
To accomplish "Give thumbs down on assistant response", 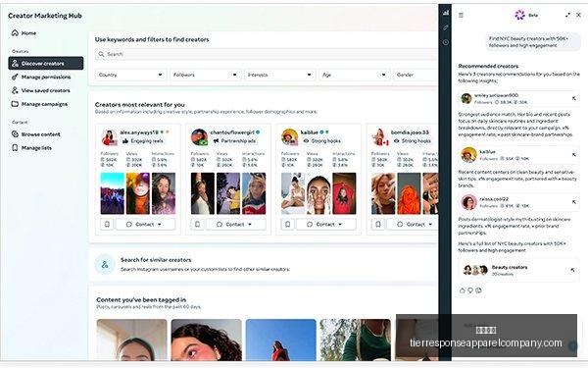I will point(470,290).
